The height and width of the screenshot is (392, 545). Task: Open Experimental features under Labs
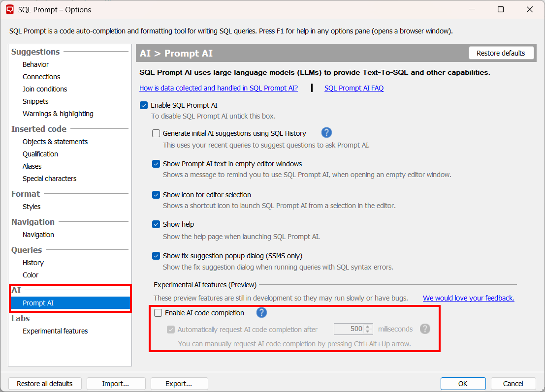point(55,331)
